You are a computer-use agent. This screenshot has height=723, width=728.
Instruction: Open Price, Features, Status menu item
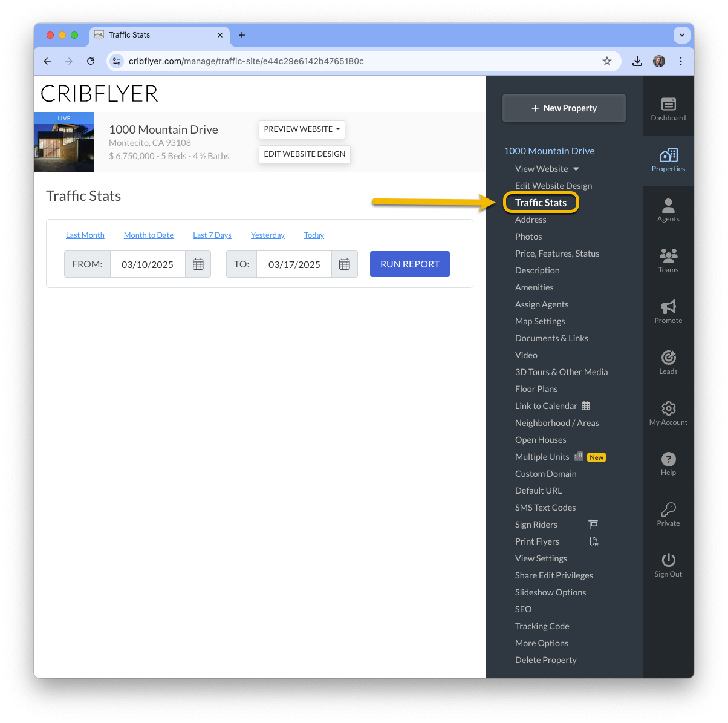(557, 254)
